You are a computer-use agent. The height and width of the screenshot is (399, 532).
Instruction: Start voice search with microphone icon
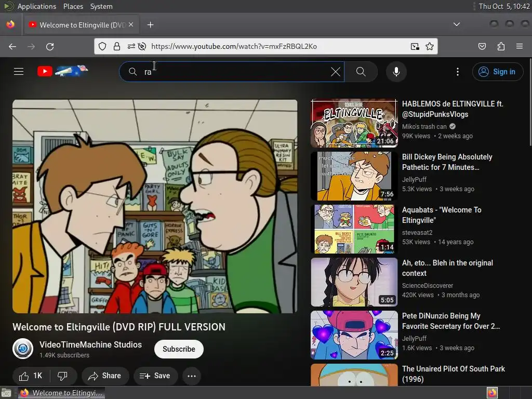(x=396, y=72)
